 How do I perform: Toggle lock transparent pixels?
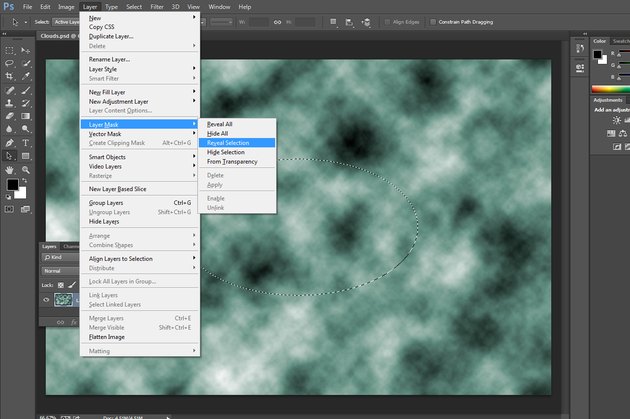coord(61,285)
